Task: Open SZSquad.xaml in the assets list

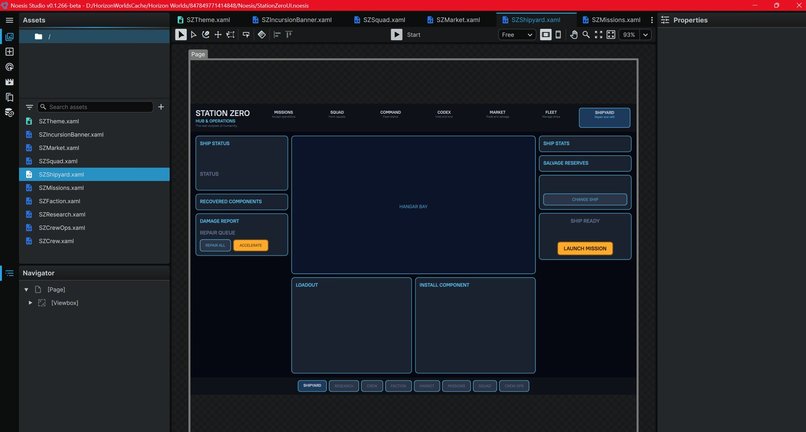Action: [94, 161]
